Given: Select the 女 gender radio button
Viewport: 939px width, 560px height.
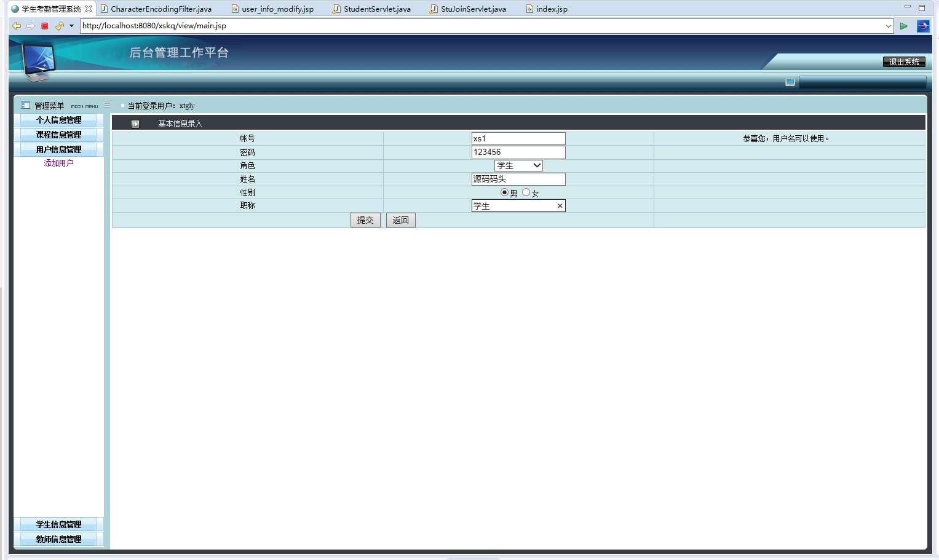Looking at the screenshot, I should click(x=526, y=192).
